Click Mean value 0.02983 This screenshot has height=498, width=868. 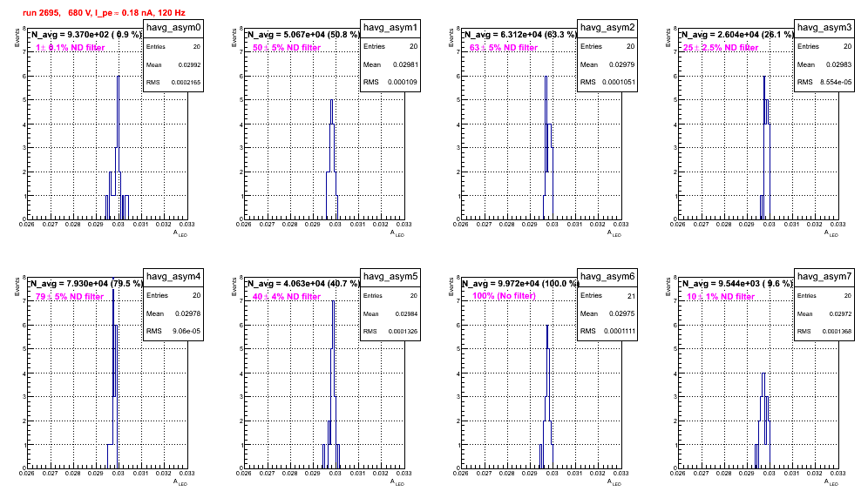[x=839, y=64]
